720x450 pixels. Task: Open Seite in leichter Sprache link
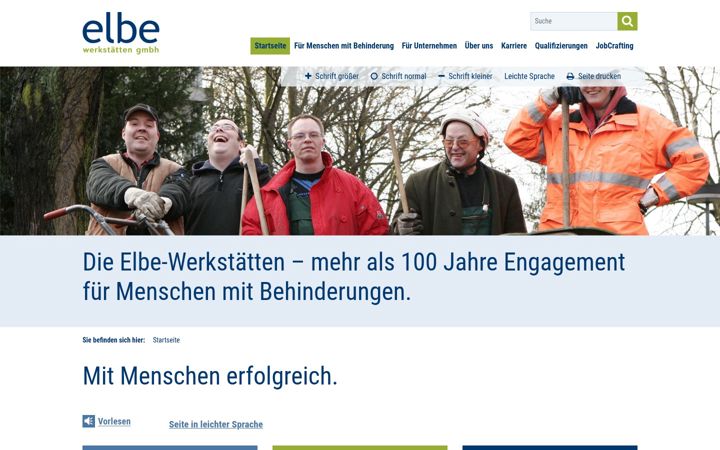point(216,424)
